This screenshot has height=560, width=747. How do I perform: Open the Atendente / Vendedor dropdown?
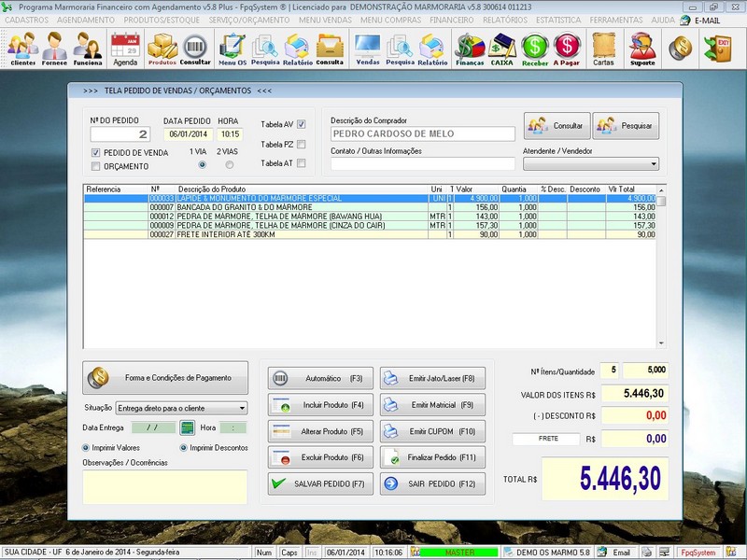pyautogui.click(x=654, y=163)
